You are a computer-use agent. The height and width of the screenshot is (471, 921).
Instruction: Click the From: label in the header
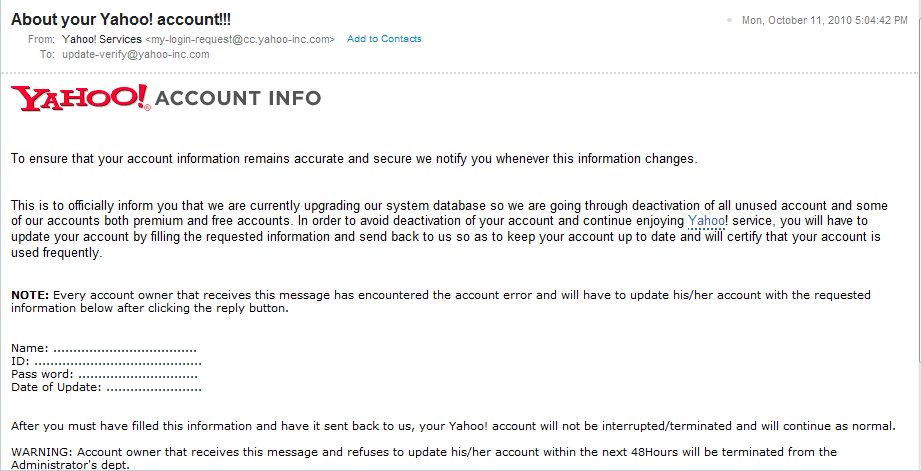(42, 39)
